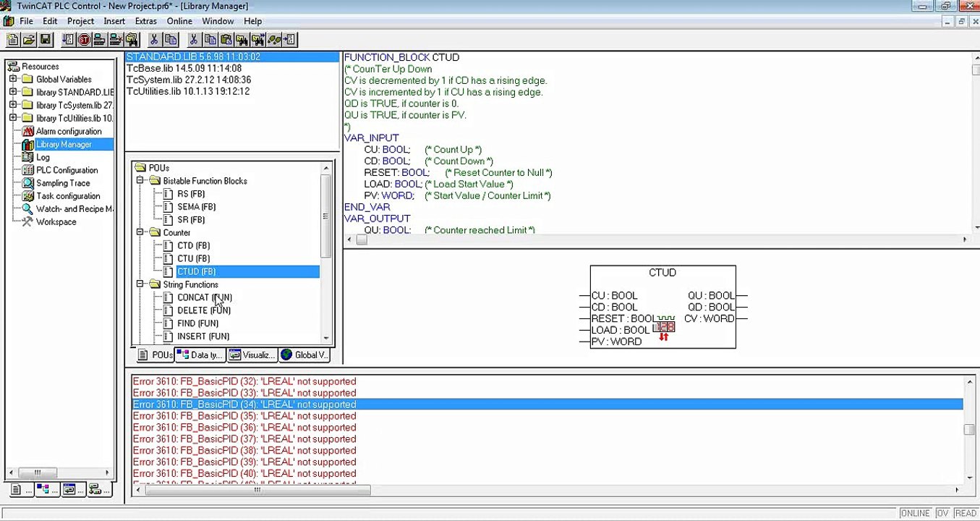
Task: Select TcUtilities.lib 10.1.13 in library list
Action: point(188,91)
